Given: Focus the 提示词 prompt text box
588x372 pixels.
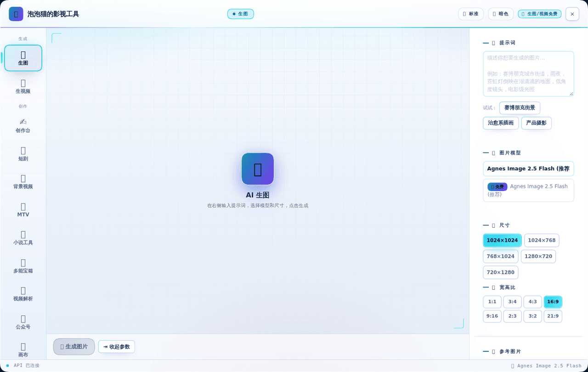Looking at the screenshot, I should (528, 74).
